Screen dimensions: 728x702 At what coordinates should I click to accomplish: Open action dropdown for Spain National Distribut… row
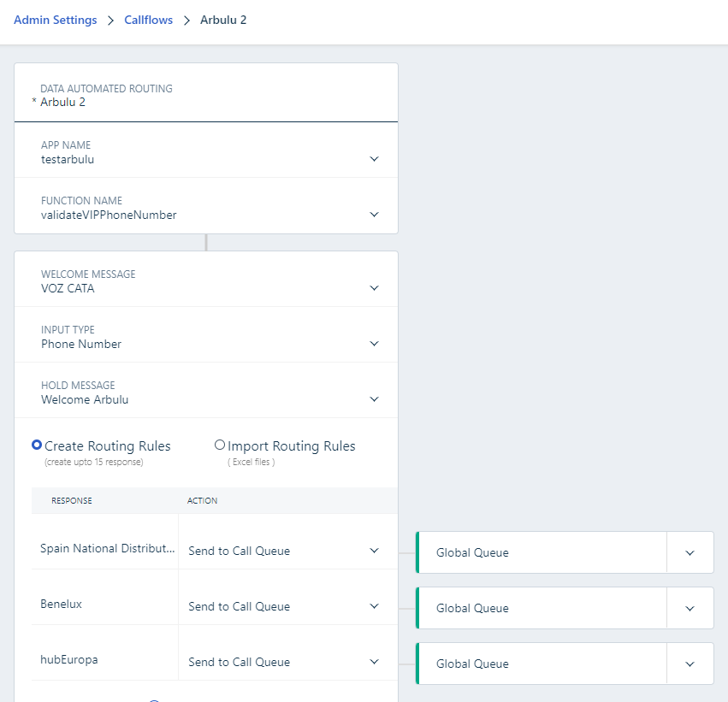[287, 551]
